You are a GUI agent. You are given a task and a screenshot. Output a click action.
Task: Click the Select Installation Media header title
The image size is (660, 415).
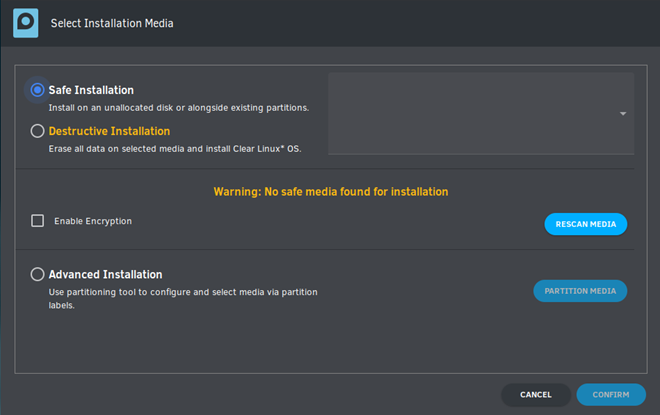pos(112,23)
